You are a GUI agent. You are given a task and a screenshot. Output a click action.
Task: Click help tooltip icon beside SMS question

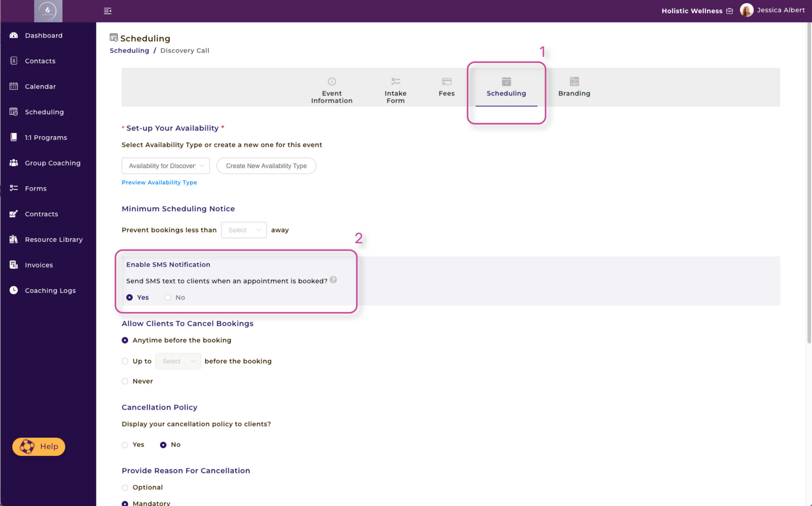(333, 280)
